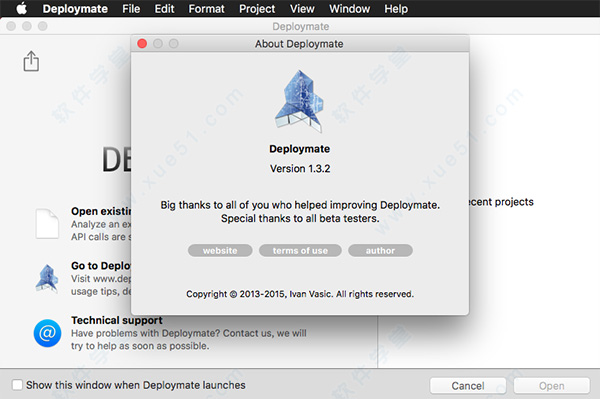Open the View menu

[302, 8]
